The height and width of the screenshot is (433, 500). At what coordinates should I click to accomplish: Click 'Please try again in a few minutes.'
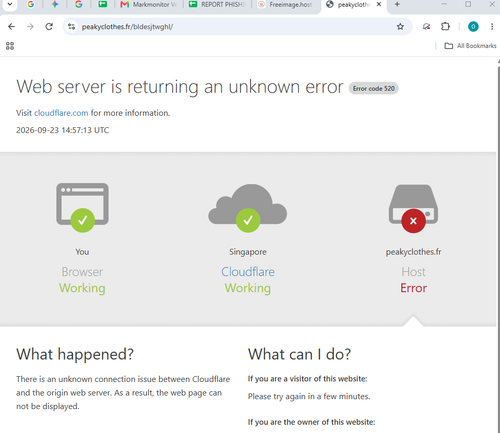tap(309, 396)
